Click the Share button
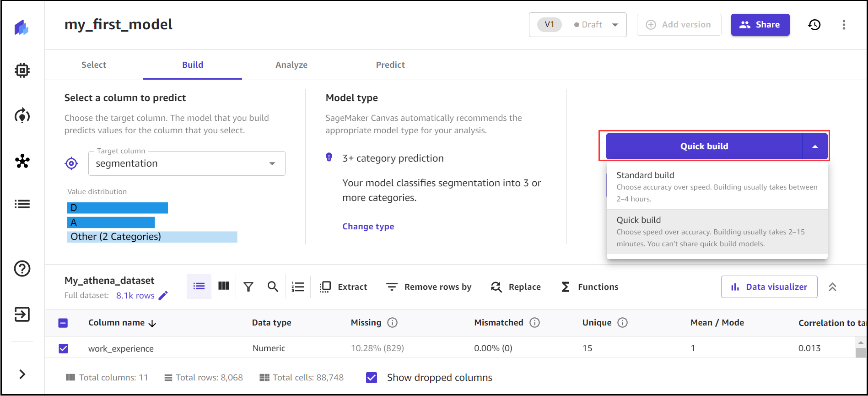Viewport: 868px width, 396px height. pyautogui.click(x=760, y=25)
